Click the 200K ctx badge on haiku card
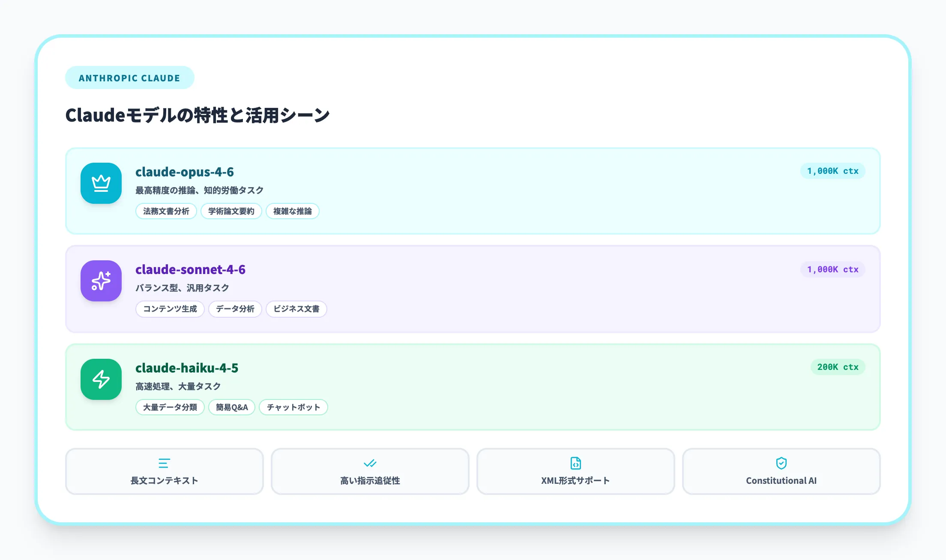The height and width of the screenshot is (560, 946). 837,367
